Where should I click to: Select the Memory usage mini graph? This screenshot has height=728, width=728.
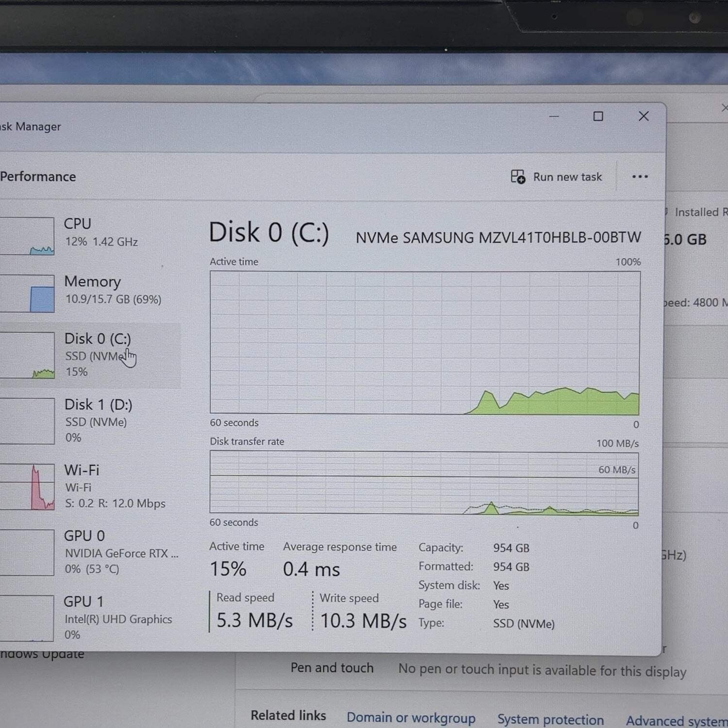(x=27, y=294)
